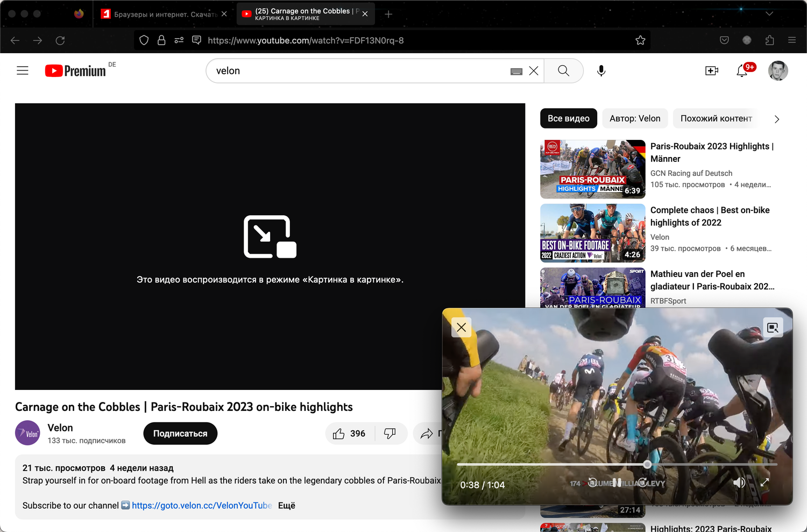Open Complete chaos | Best on-bike highlights title
The image size is (807, 532).
[x=710, y=216]
